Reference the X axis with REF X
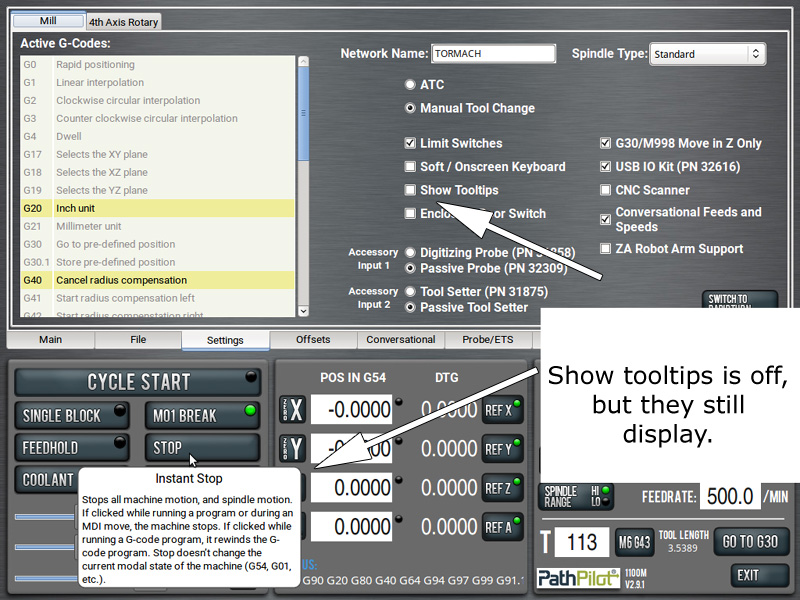This screenshot has height=600, width=800. point(502,409)
